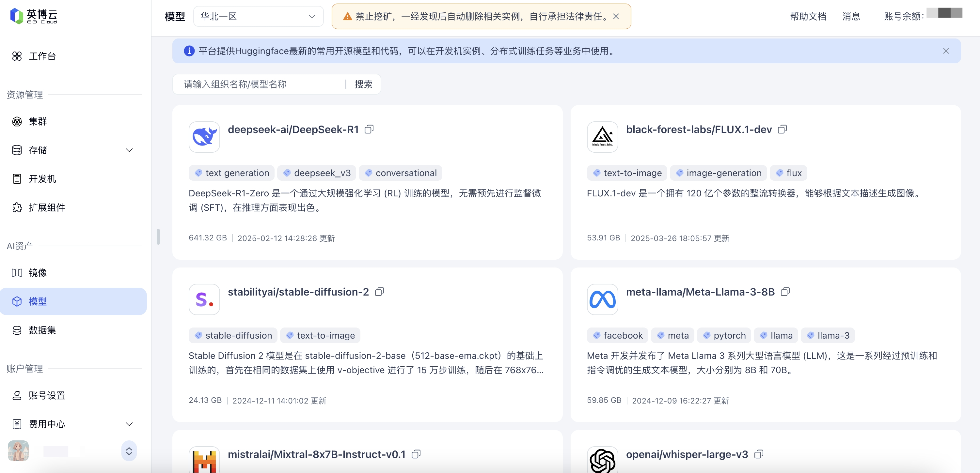Click the sidebar collapse handle
This screenshot has width=980, height=473.
(158, 237)
